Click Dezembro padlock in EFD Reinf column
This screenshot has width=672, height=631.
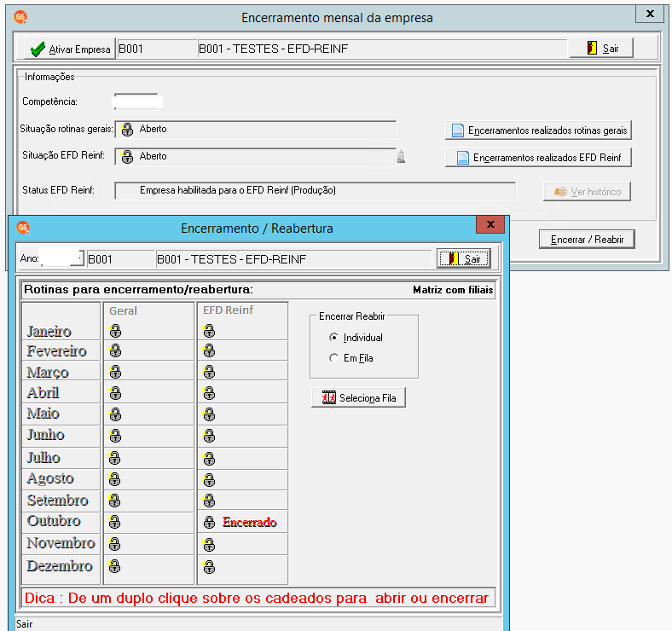(x=209, y=568)
